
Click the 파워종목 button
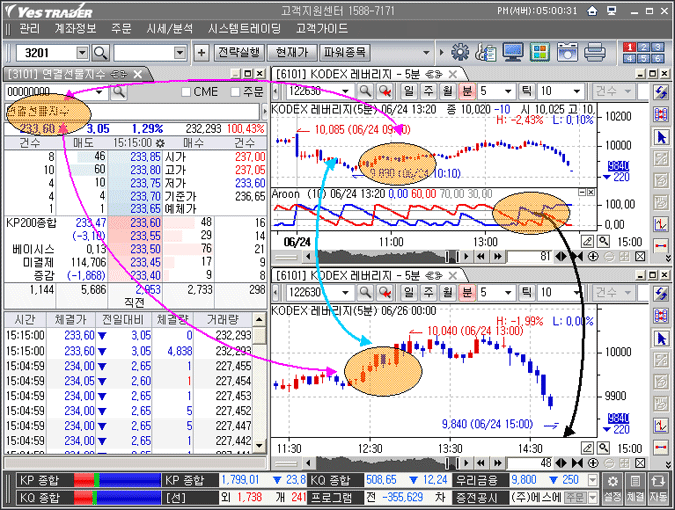(345, 52)
